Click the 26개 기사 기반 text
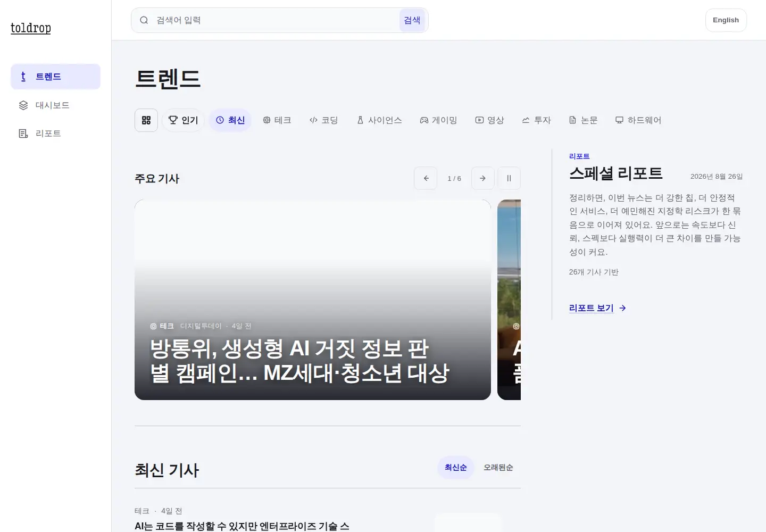The width and height of the screenshot is (766, 532). [594, 272]
